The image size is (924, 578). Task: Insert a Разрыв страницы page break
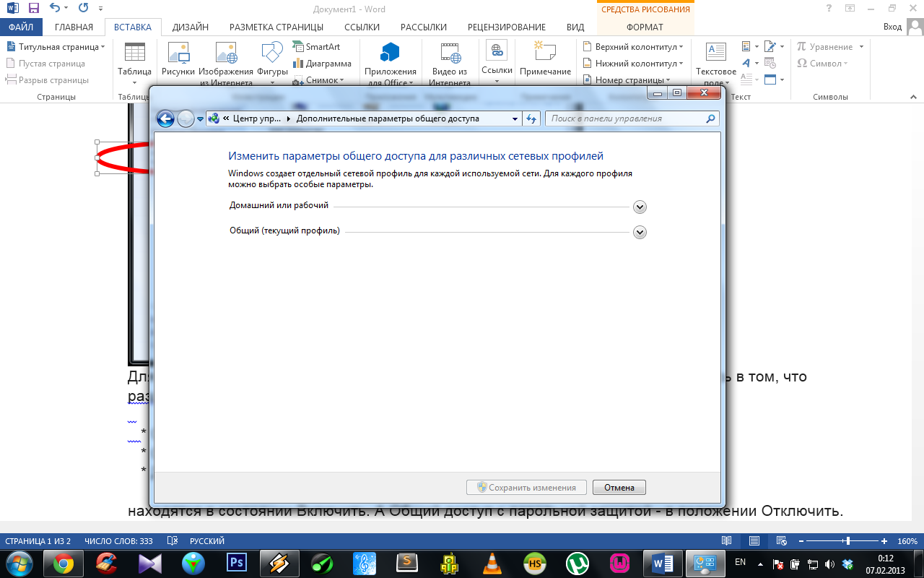[48, 80]
